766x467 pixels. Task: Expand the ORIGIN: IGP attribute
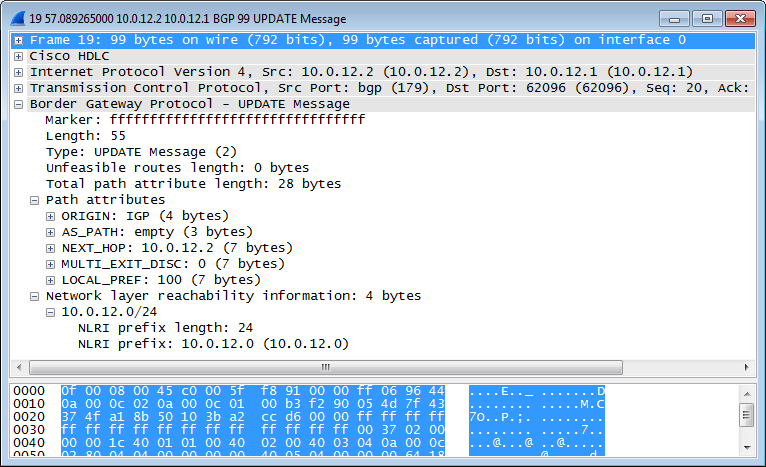click(x=50, y=216)
